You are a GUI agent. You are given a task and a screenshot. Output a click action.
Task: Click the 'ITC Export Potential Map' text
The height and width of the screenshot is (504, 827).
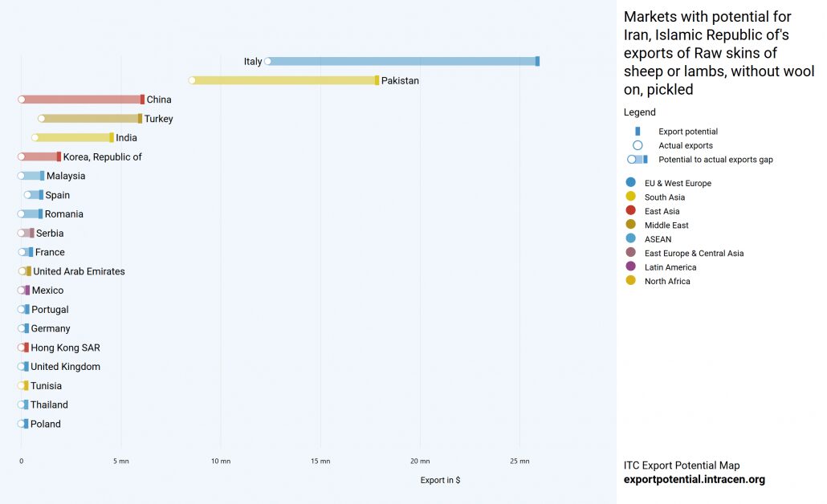tap(682, 465)
